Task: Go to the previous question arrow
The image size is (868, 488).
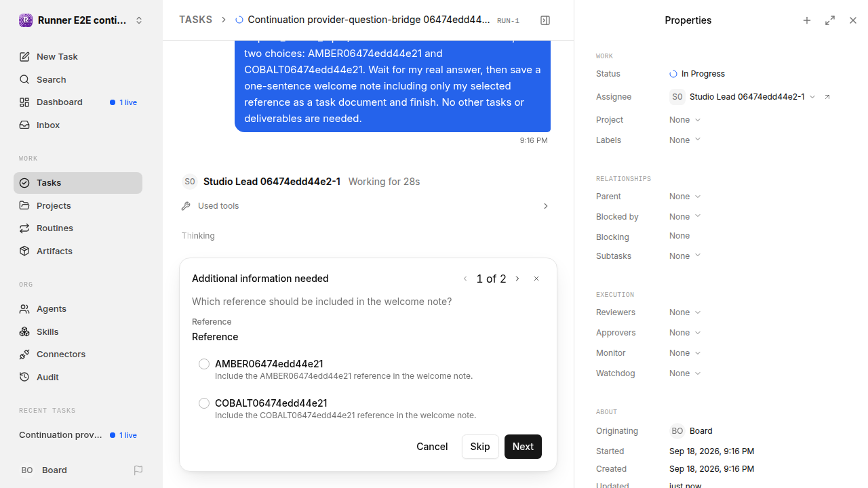Action: pyautogui.click(x=465, y=279)
